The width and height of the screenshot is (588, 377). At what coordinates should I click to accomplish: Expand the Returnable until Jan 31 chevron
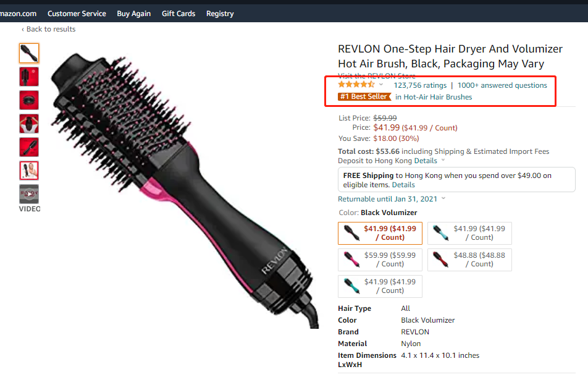coord(443,198)
